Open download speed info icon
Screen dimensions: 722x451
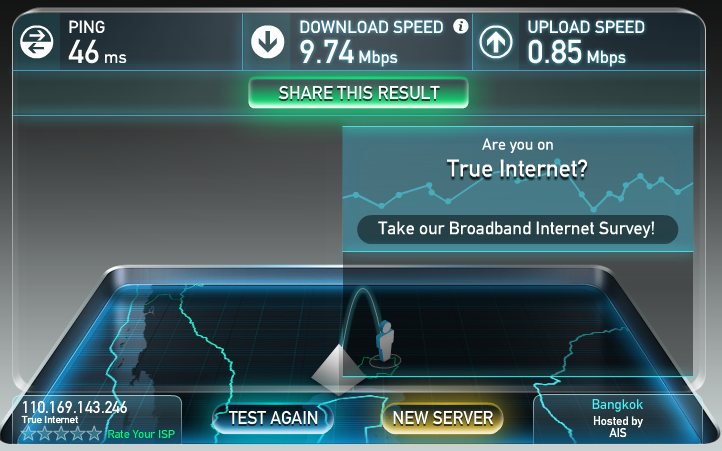click(x=460, y=26)
